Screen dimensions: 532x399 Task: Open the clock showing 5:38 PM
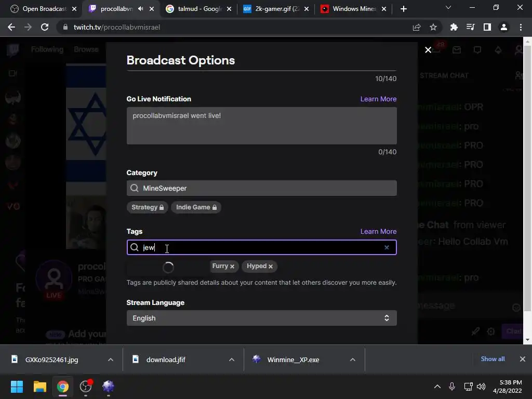tap(507, 387)
